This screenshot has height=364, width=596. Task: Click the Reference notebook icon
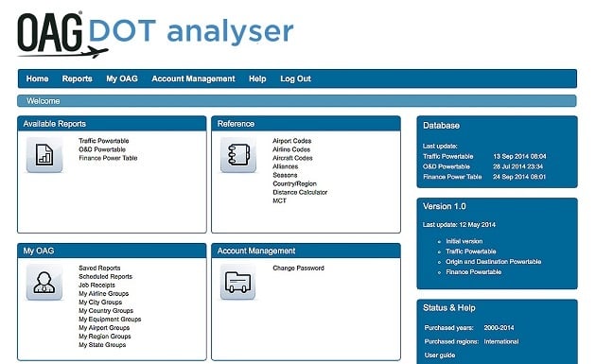pyautogui.click(x=238, y=155)
